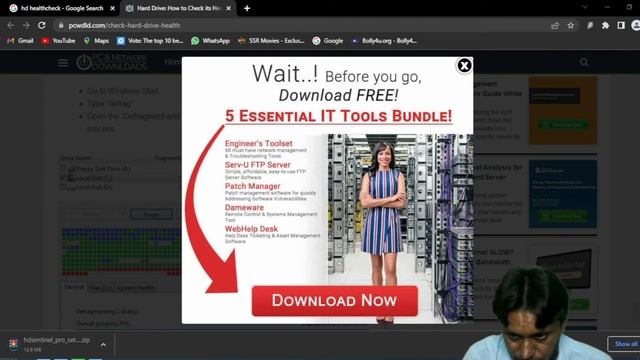Open SSR Movies bookmark
640x360 pixels.
point(271,41)
